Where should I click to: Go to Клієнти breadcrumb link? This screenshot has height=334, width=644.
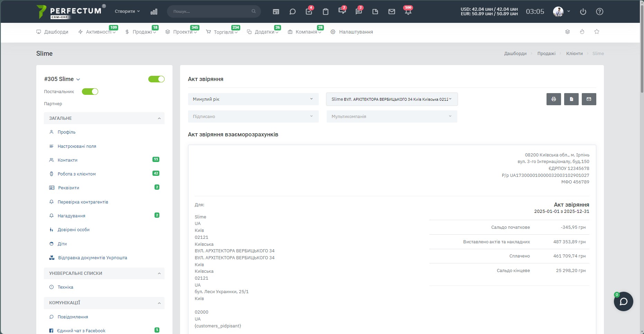(575, 54)
